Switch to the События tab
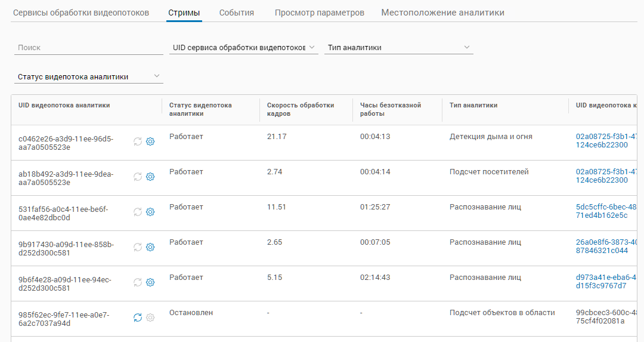 tap(236, 13)
